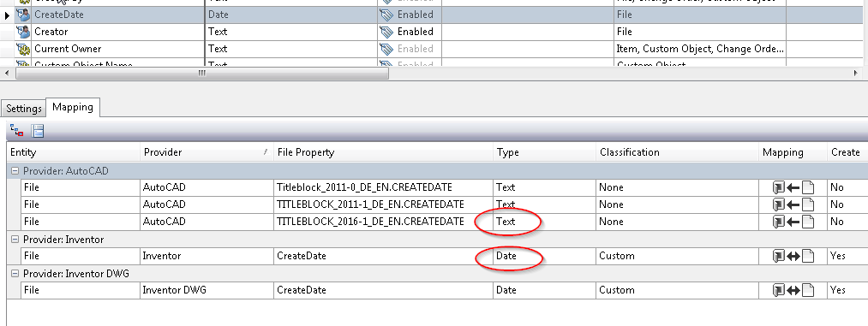Click the mapping tree toolbar icon
This screenshot has height=326, width=868.
click(17, 131)
